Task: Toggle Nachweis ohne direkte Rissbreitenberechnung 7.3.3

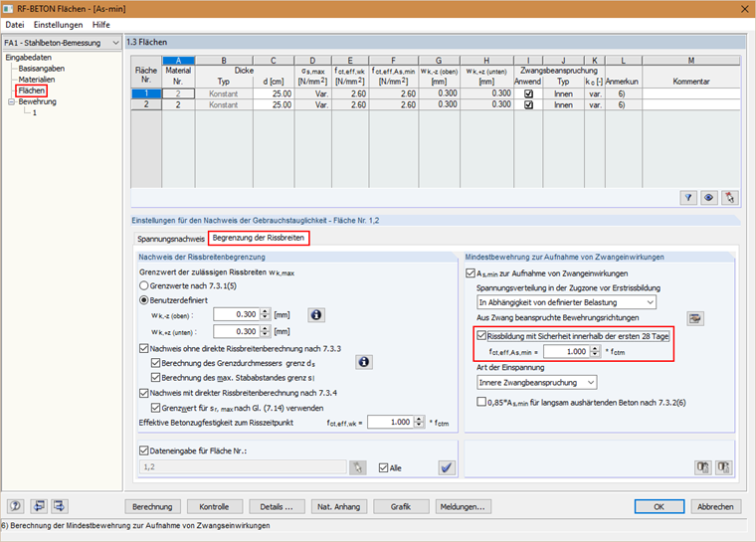Action: (x=143, y=349)
